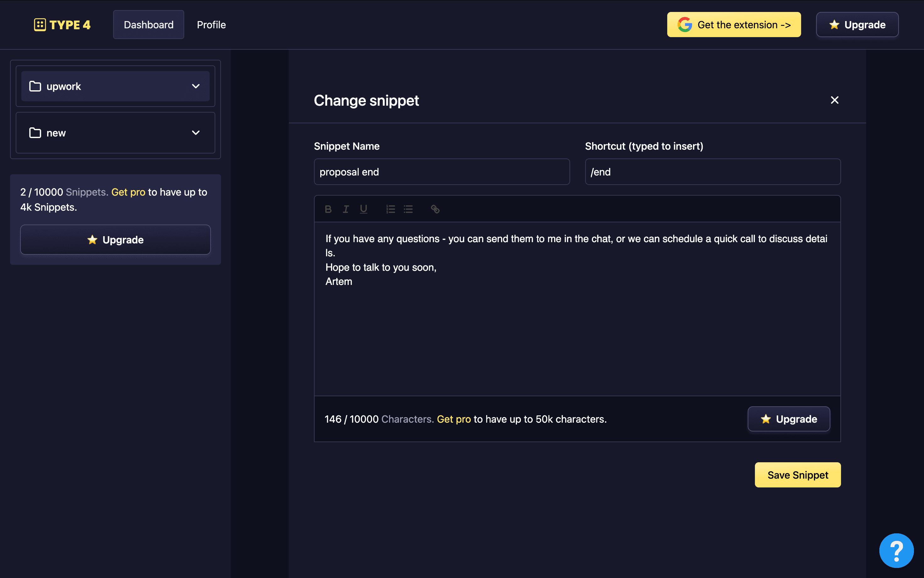Insert a bulleted list in the editor
The width and height of the screenshot is (924, 578).
(x=408, y=209)
